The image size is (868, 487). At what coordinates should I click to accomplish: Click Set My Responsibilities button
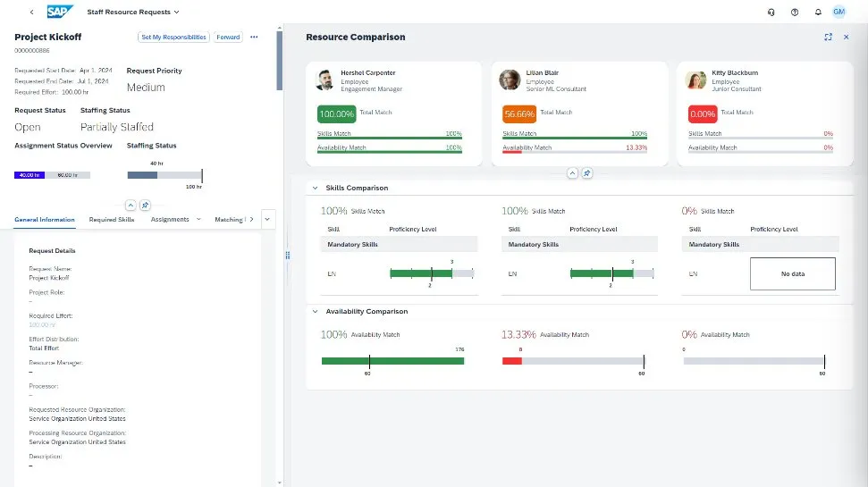173,38
